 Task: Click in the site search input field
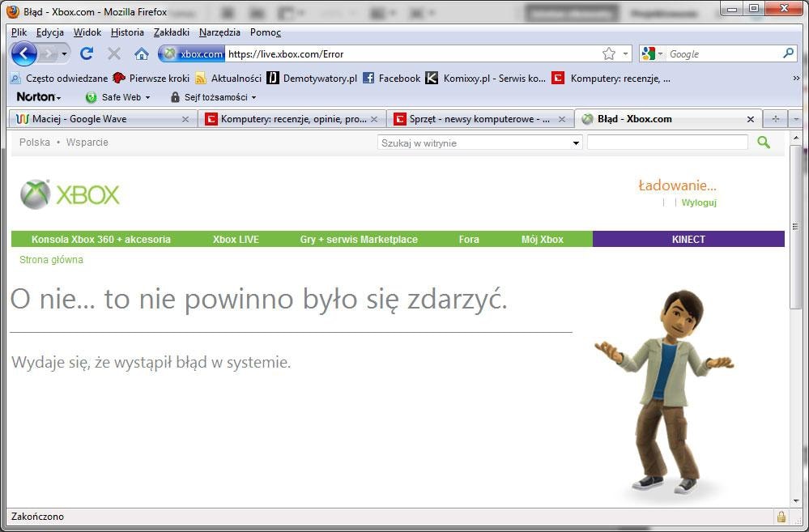[x=666, y=142]
